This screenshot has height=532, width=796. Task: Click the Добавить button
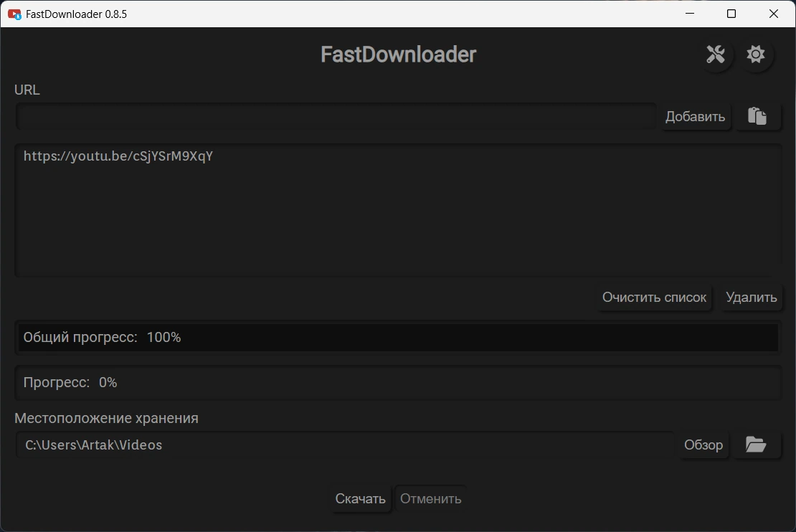(x=695, y=116)
